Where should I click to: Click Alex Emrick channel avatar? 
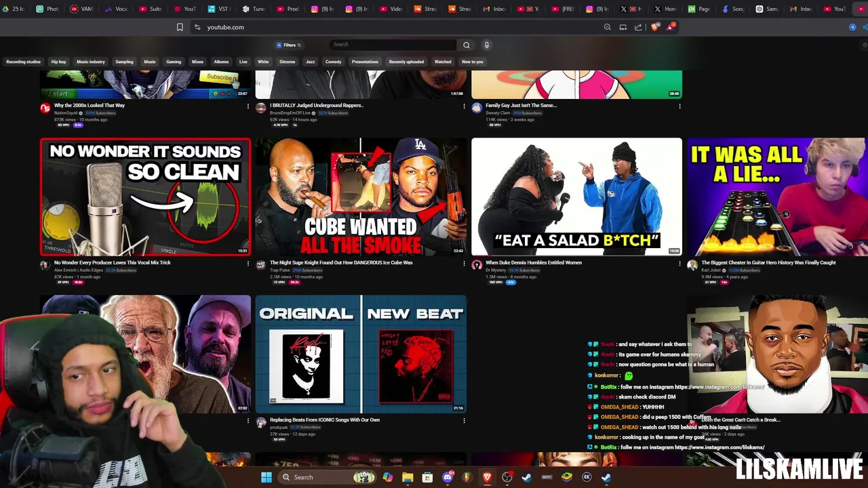click(x=45, y=266)
